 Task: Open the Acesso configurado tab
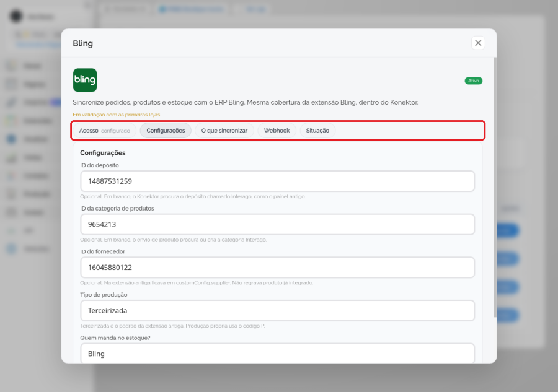click(105, 131)
